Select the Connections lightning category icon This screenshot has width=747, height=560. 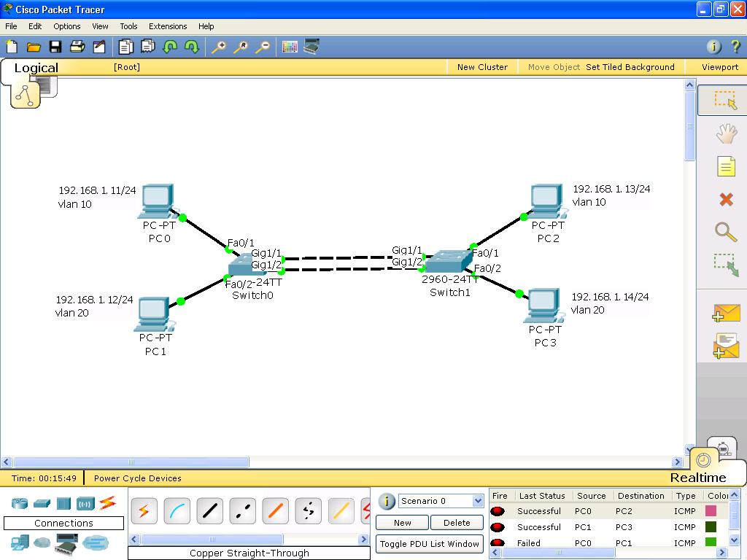[108, 503]
